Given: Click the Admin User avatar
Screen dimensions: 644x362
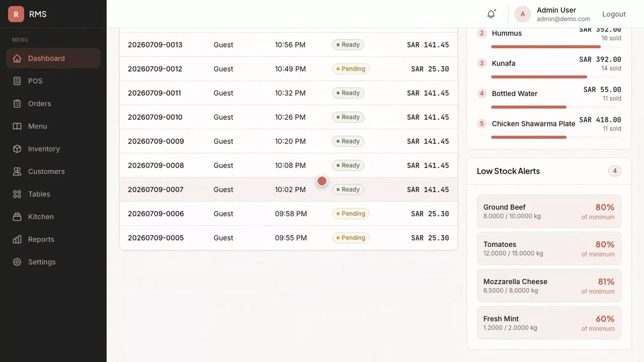Looking at the screenshot, I should coord(522,14).
